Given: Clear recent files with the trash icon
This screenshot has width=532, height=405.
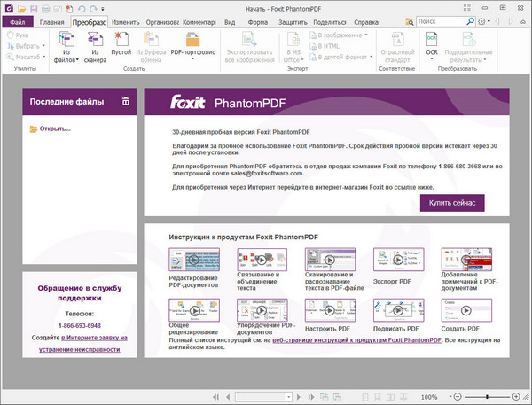Looking at the screenshot, I should click(126, 102).
